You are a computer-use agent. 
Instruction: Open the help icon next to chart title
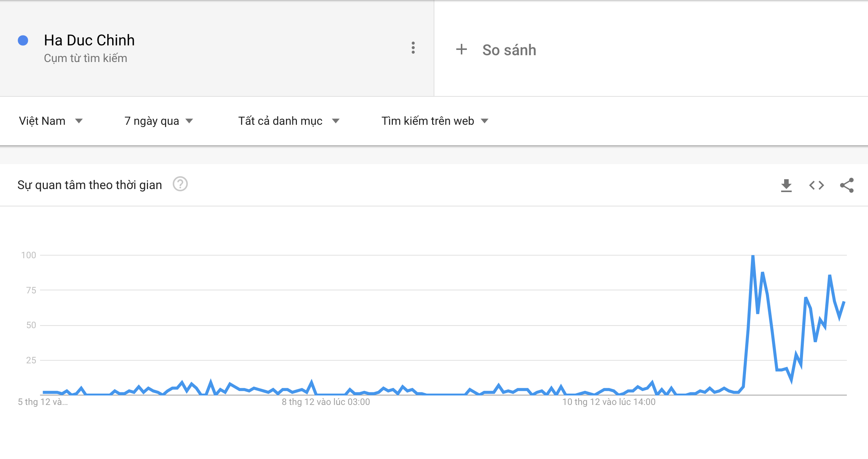click(x=180, y=185)
